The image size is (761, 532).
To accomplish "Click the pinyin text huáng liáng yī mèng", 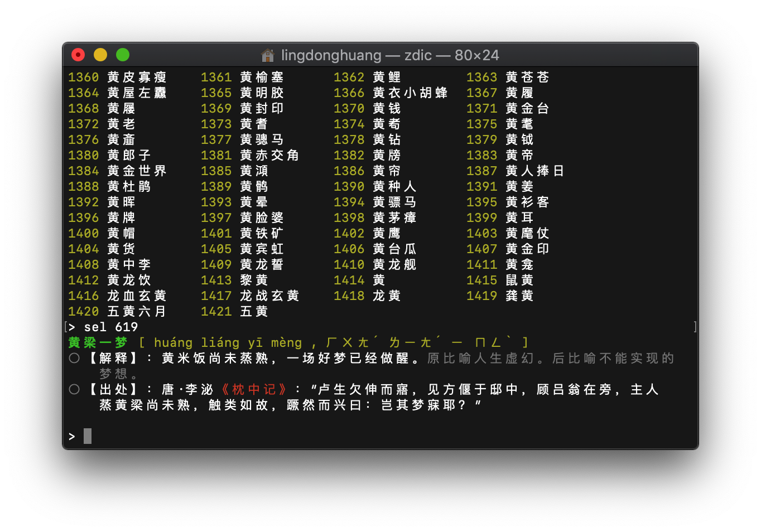I will pyautogui.click(x=228, y=342).
